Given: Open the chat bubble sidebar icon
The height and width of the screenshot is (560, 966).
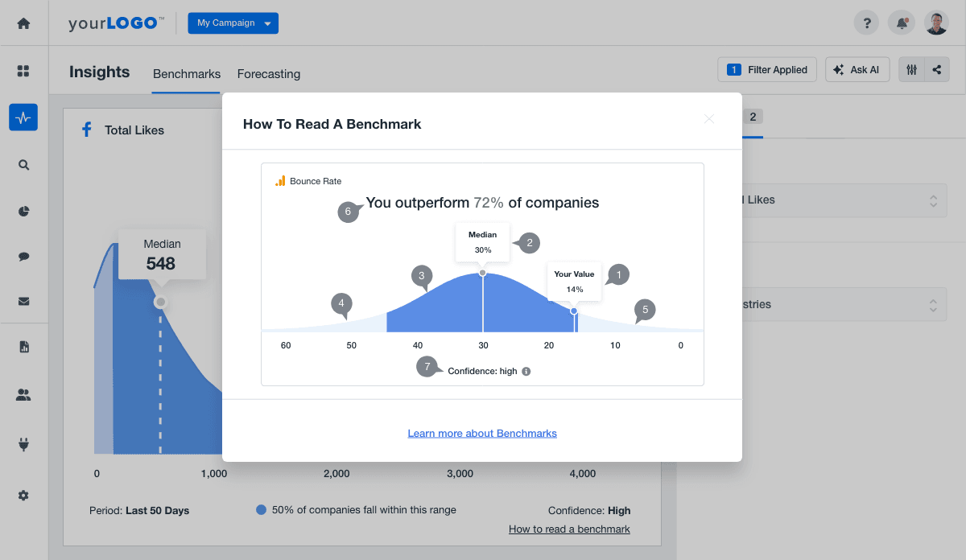Looking at the screenshot, I should coord(23,257).
